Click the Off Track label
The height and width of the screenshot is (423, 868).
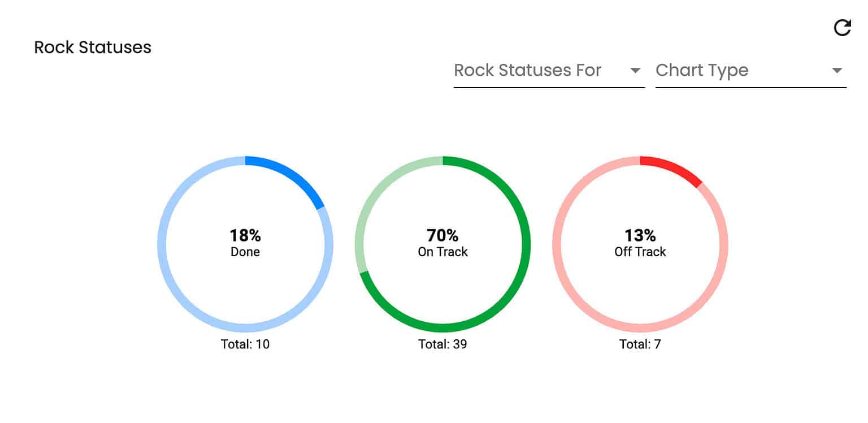640,252
